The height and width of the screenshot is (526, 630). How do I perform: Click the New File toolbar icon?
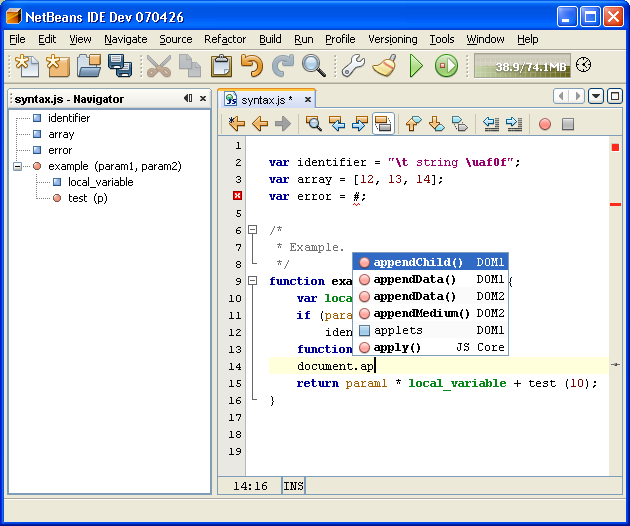27,65
